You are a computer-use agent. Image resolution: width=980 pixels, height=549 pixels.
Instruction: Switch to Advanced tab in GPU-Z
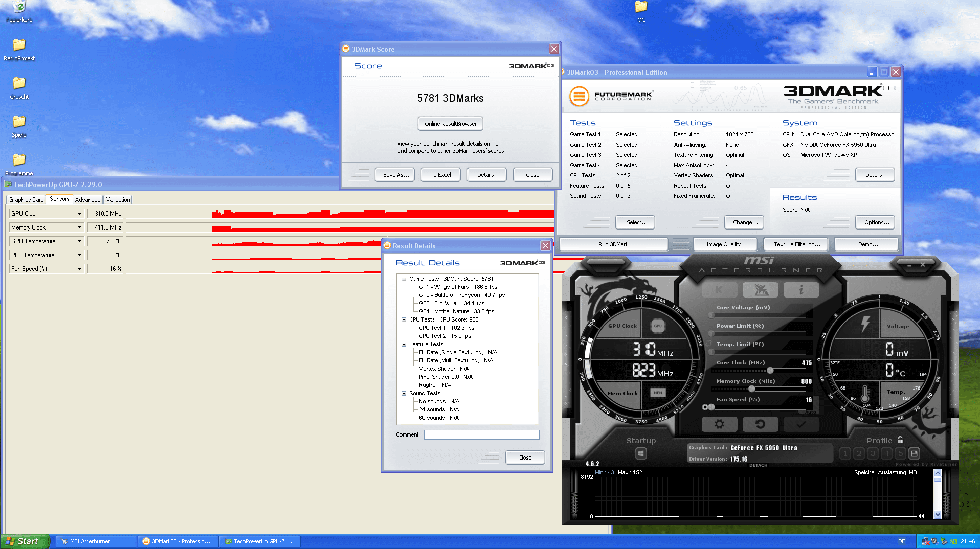tap(87, 200)
